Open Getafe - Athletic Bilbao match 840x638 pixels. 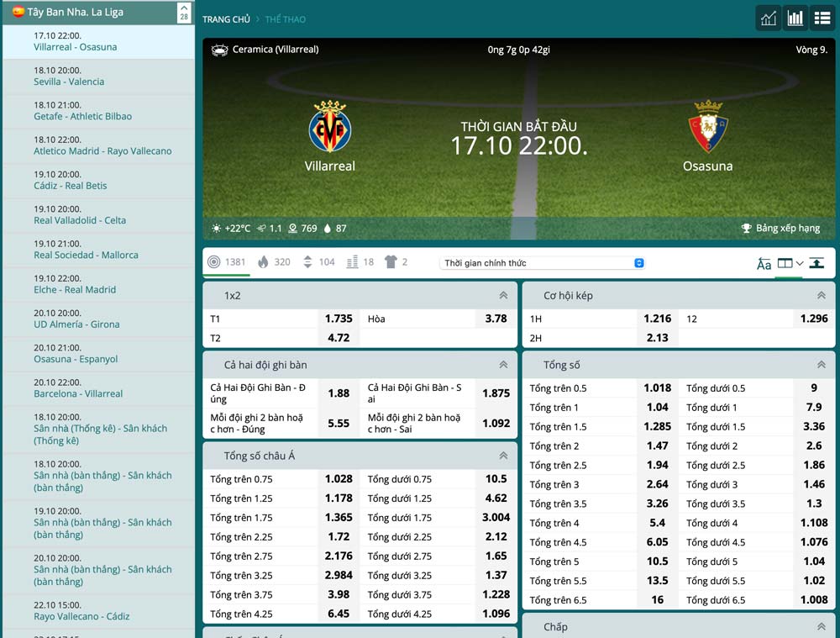pos(98,111)
